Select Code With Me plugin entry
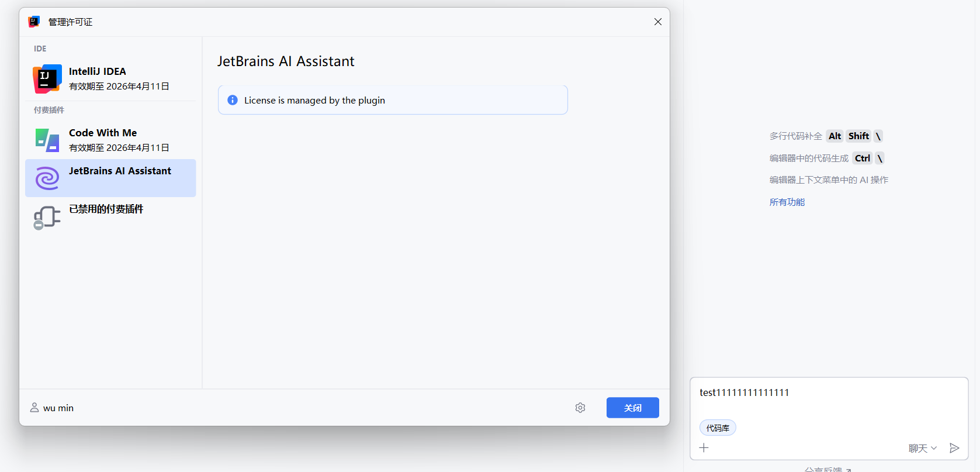This screenshot has width=980, height=472. tap(110, 140)
